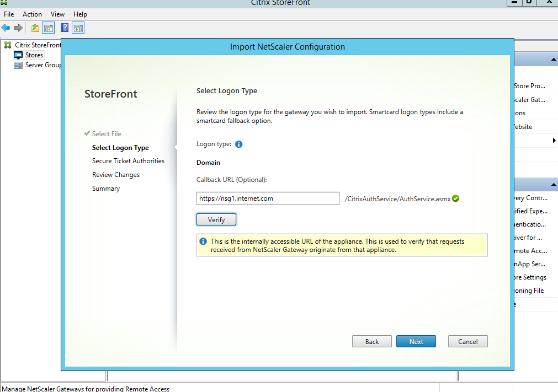Image resolution: width=558 pixels, height=392 pixels.
Task: Select the Server Group tree node
Action: pyautogui.click(x=42, y=65)
